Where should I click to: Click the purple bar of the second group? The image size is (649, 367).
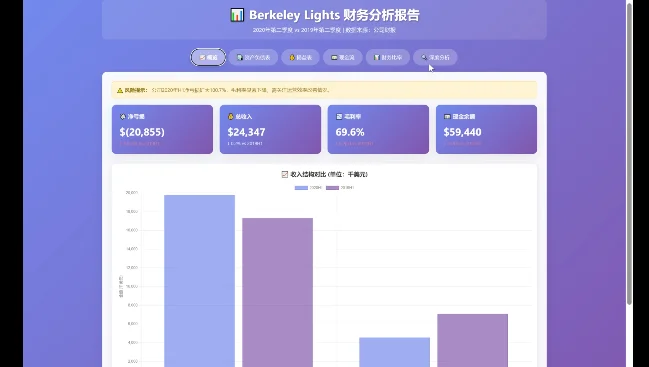473,341
